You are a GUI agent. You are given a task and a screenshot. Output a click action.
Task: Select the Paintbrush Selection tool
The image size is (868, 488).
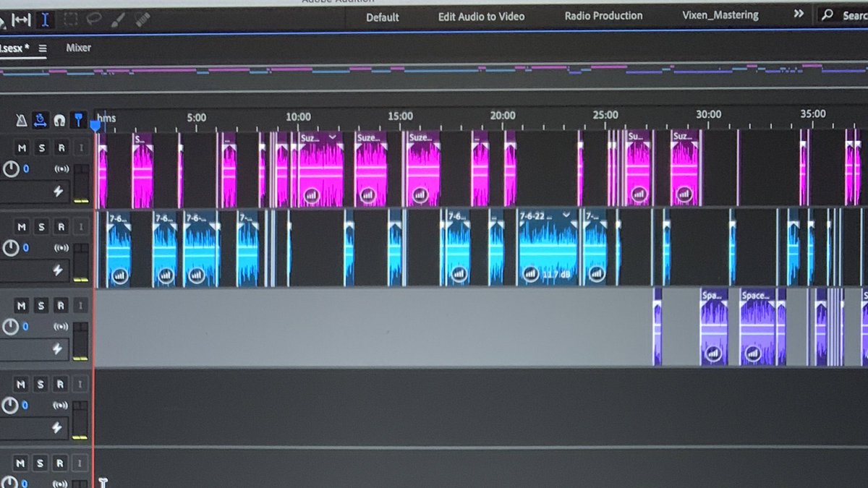click(118, 20)
